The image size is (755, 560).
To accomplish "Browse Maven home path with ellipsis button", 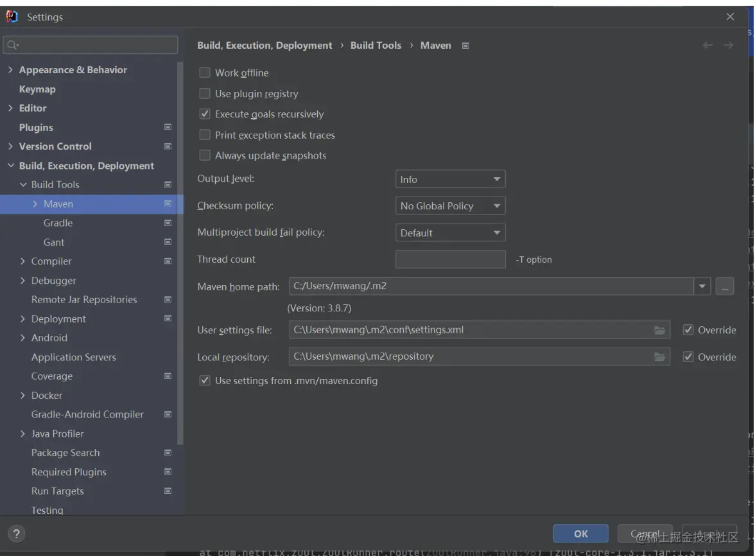I will tap(725, 286).
